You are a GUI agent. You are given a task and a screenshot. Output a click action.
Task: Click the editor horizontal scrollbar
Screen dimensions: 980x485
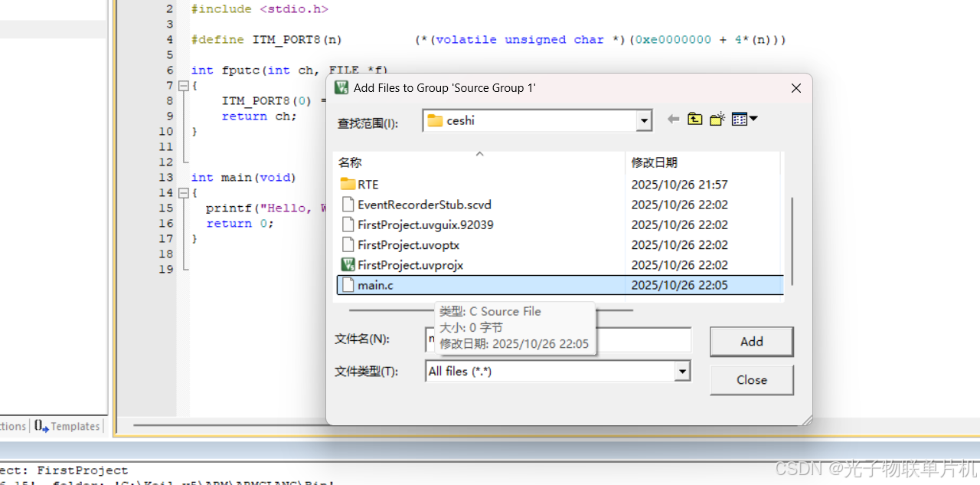[229, 425]
